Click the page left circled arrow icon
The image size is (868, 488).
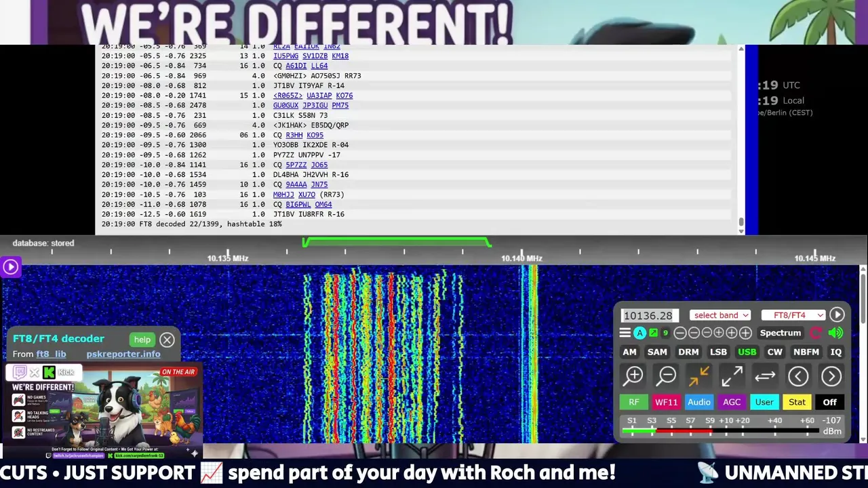click(798, 376)
